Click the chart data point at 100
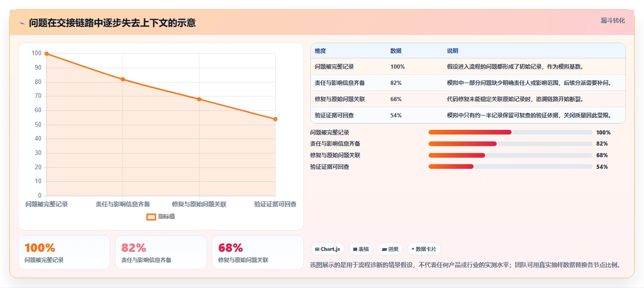This screenshot has height=288, width=644. 46,54
